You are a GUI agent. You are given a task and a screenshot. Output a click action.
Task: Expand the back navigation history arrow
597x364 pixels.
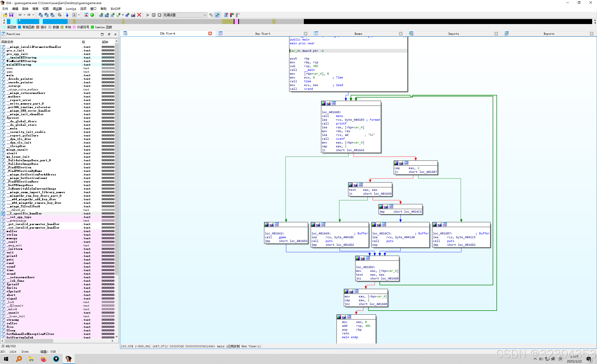pos(24,15)
